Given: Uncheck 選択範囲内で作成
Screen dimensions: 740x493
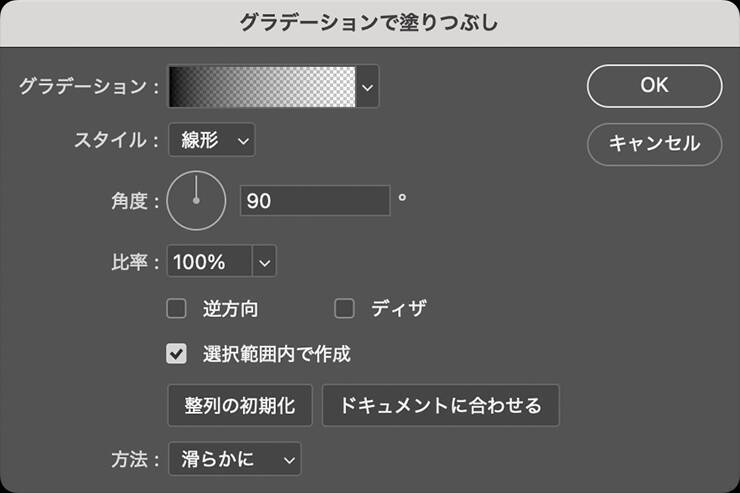Looking at the screenshot, I should tap(177, 353).
